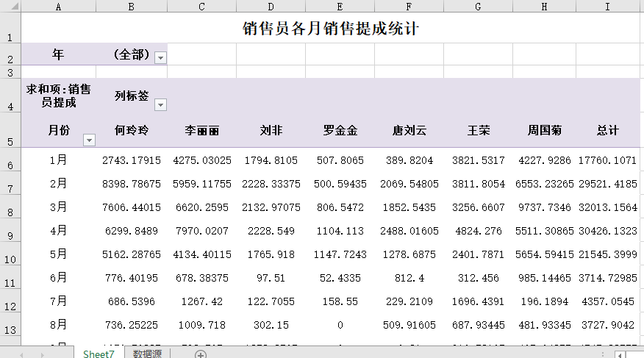Click the new sheet plus icon
The image size is (644, 358).
(200, 354)
